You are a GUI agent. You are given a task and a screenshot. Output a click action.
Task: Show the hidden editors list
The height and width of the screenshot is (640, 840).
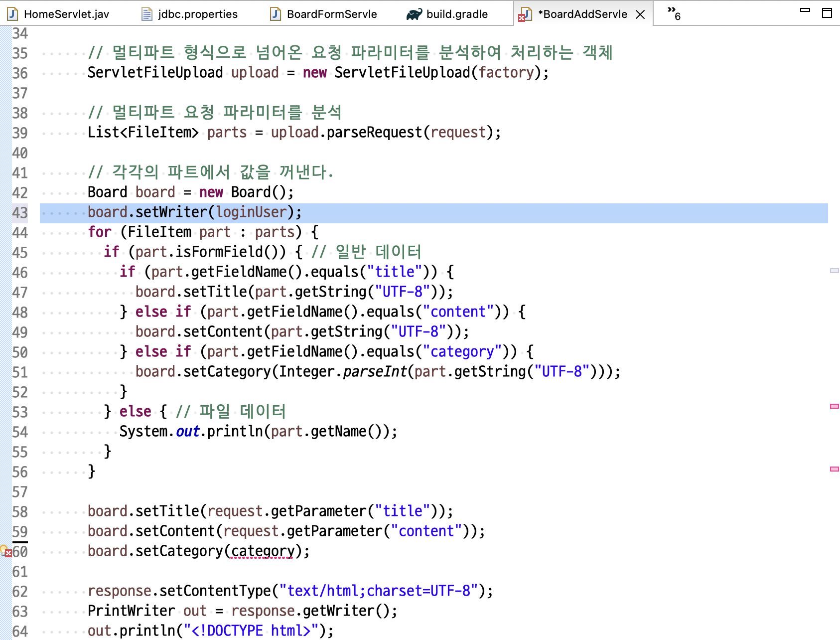tap(674, 13)
